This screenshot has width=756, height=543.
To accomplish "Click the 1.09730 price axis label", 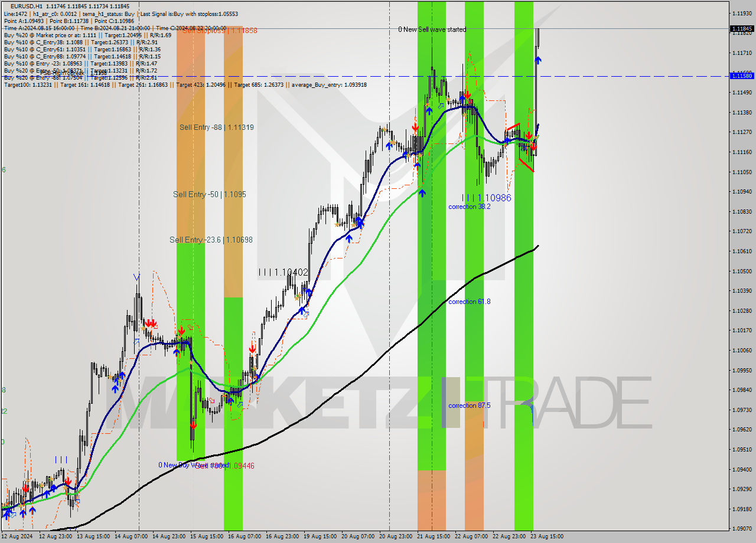I will coord(741,410).
